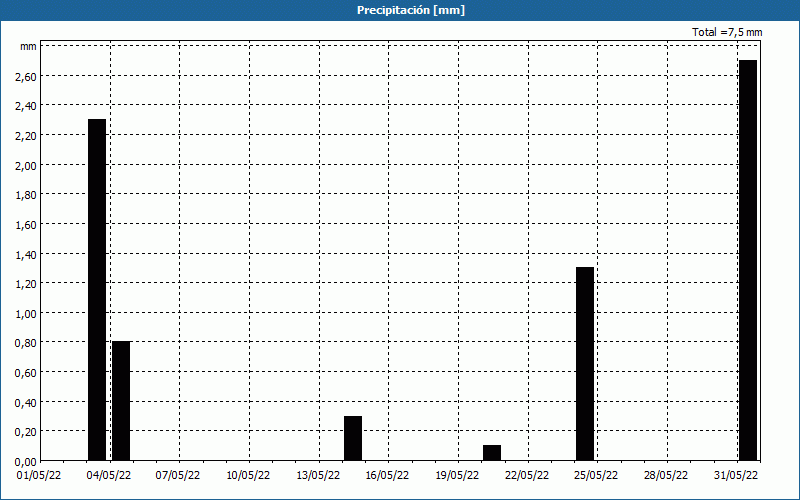This screenshot has width=800, height=500.
Task: Click the 0,40 y-axis value
Action: 27,402
